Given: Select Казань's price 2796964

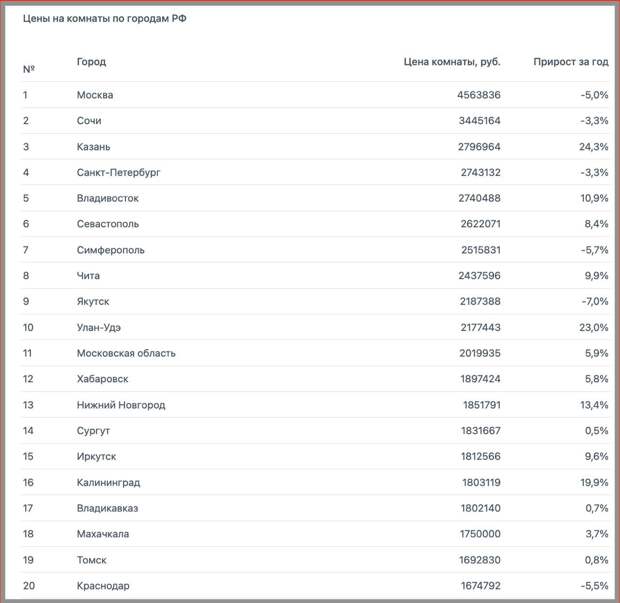Looking at the screenshot, I should pyautogui.click(x=475, y=147).
